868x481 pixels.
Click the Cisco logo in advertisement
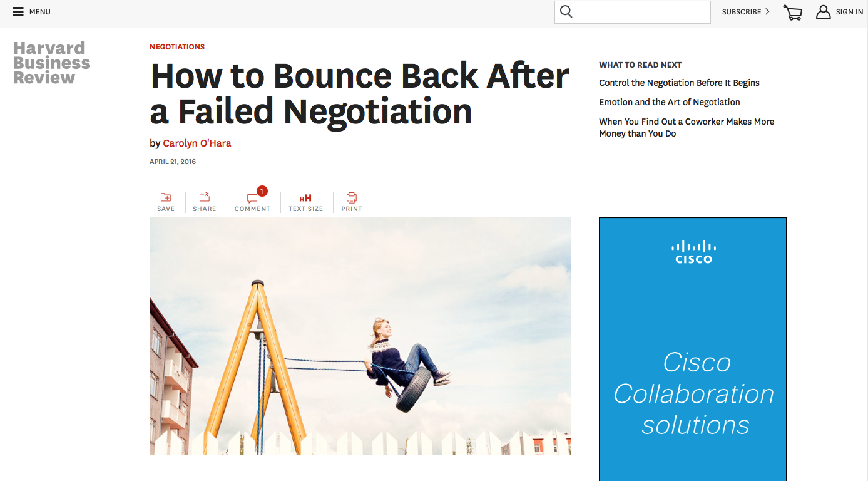coord(693,252)
